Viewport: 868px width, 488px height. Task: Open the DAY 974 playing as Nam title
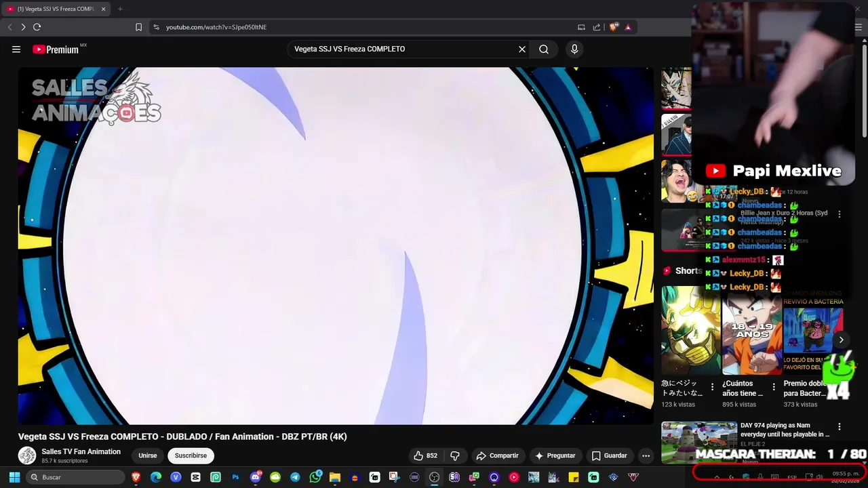[x=785, y=430]
